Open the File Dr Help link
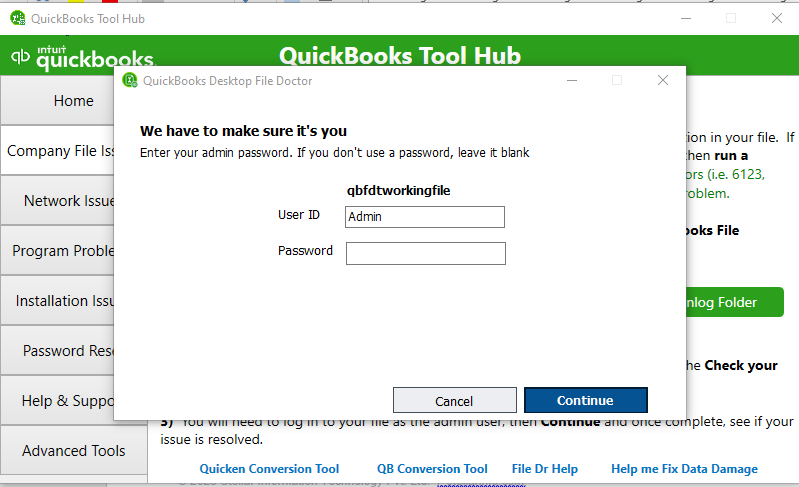This screenshot has height=487, width=799. pos(545,469)
